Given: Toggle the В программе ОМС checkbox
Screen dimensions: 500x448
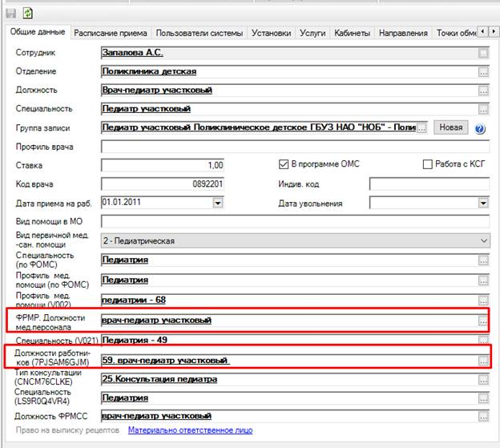Looking at the screenshot, I should click(x=283, y=164).
